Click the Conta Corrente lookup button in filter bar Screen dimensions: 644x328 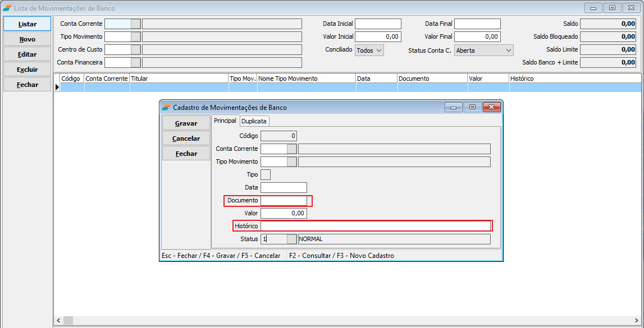[x=135, y=24]
